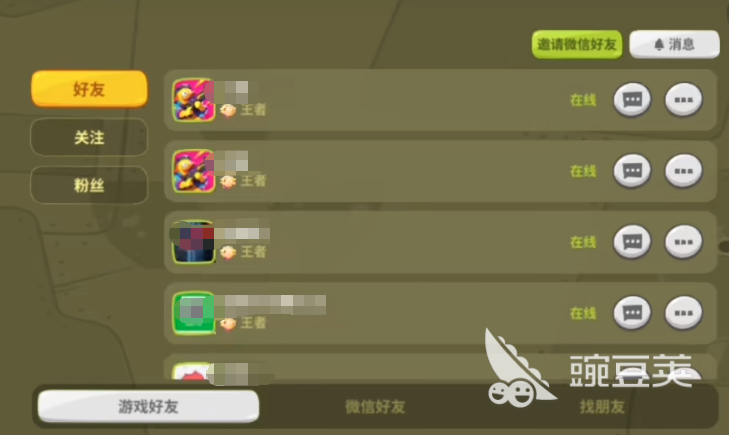Click the second friend's avatar thumbnail
The width and height of the screenshot is (729, 435).
[194, 171]
